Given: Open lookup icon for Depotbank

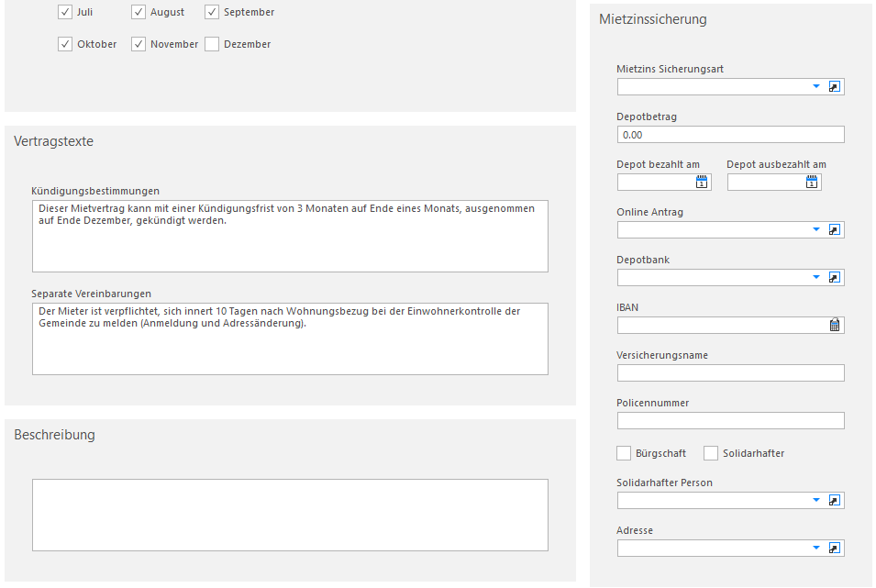Looking at the screenshot, I should [834, 277].
